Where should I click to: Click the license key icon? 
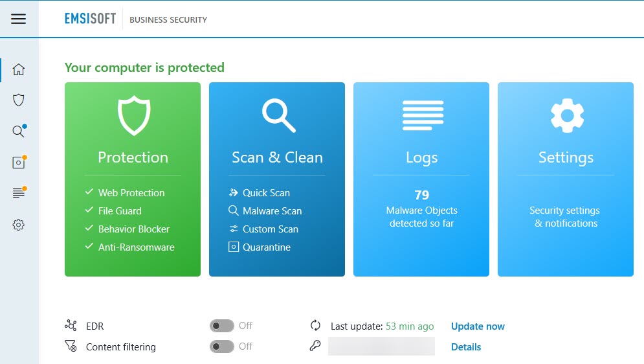tap(315, 346)
